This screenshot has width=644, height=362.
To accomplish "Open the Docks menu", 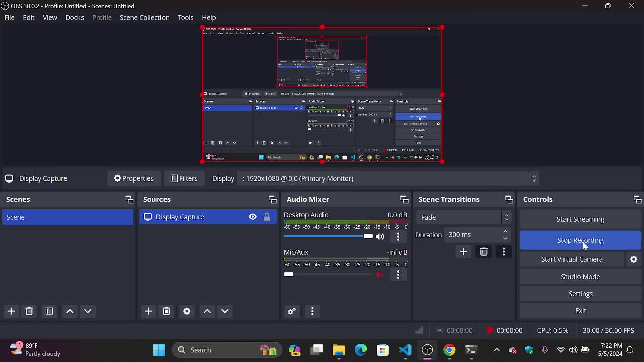I will [74, 18].
